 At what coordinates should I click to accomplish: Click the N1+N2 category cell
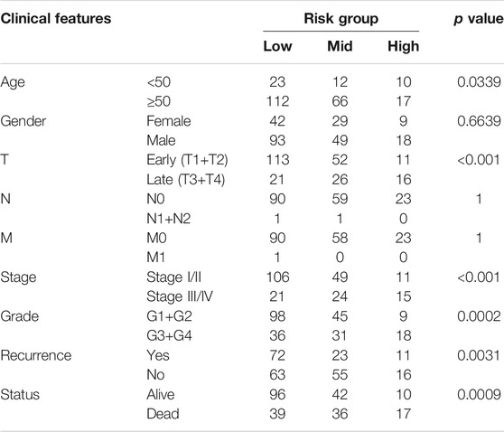[168, 219]
